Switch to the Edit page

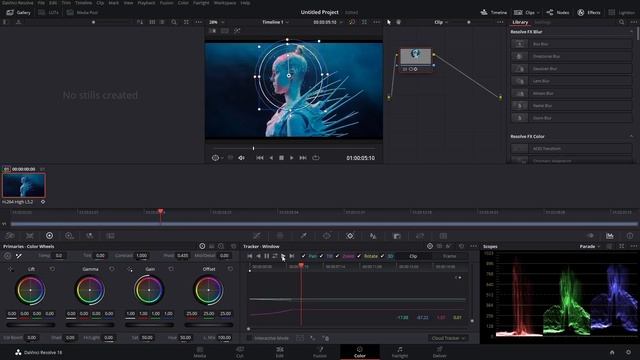pos(280,352)
